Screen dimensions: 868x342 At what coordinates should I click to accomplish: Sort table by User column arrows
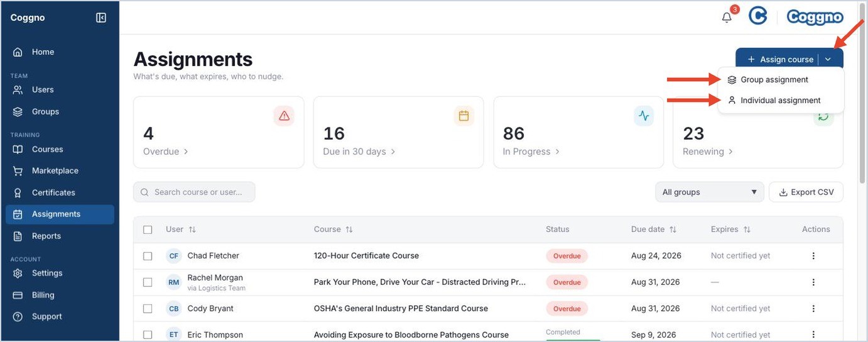(192, 229)
